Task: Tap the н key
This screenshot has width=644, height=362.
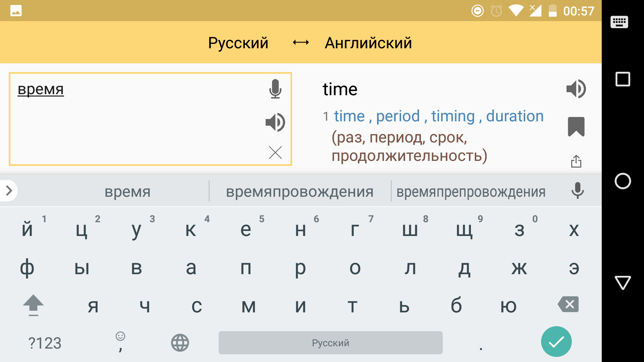Action: 301,230
